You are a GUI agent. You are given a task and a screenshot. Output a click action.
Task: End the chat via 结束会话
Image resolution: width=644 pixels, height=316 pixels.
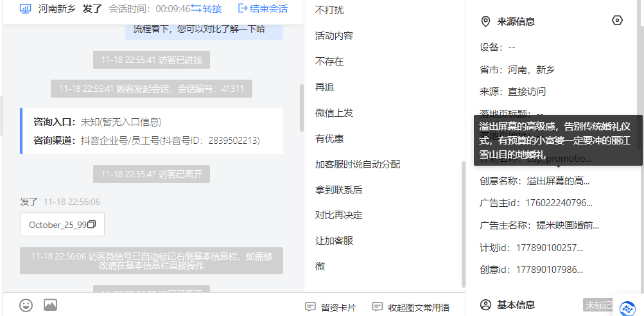click(x=263, y=8)
